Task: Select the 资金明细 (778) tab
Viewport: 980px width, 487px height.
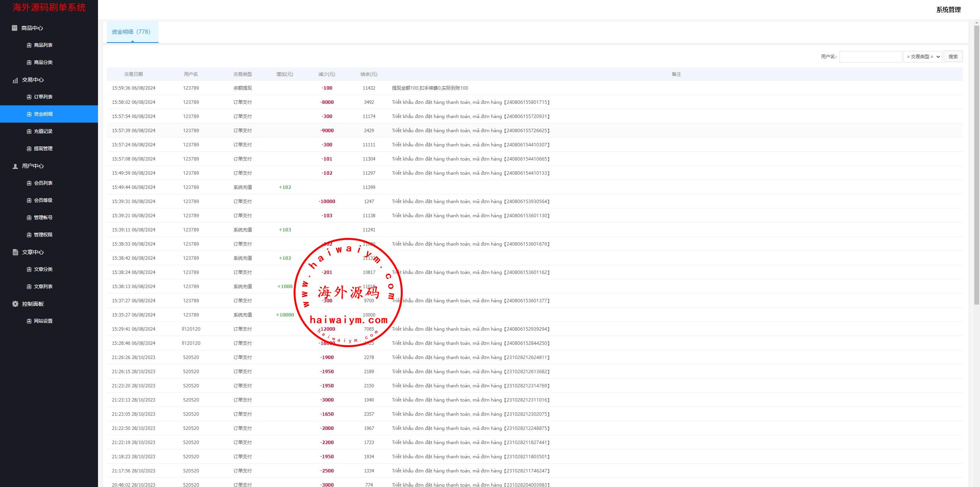Action: click(x=131, y=32)
